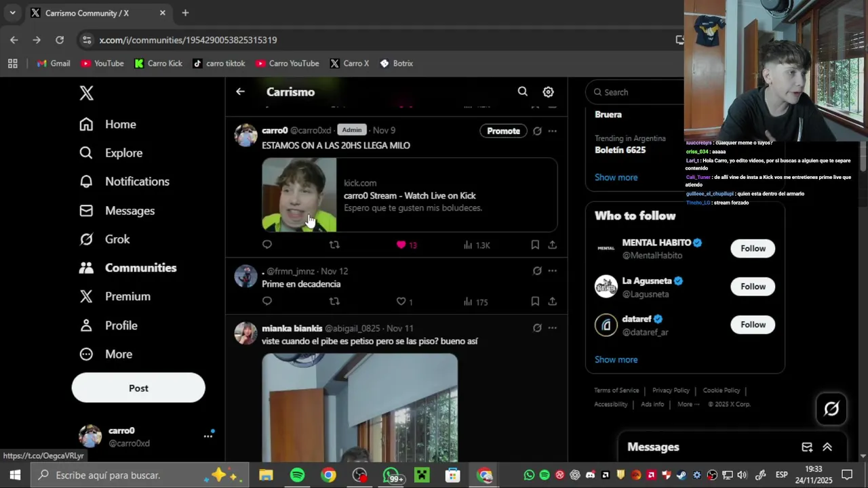Open Communities in the sidebar
The width and height of the screenshot is (868, 488).
127,268
